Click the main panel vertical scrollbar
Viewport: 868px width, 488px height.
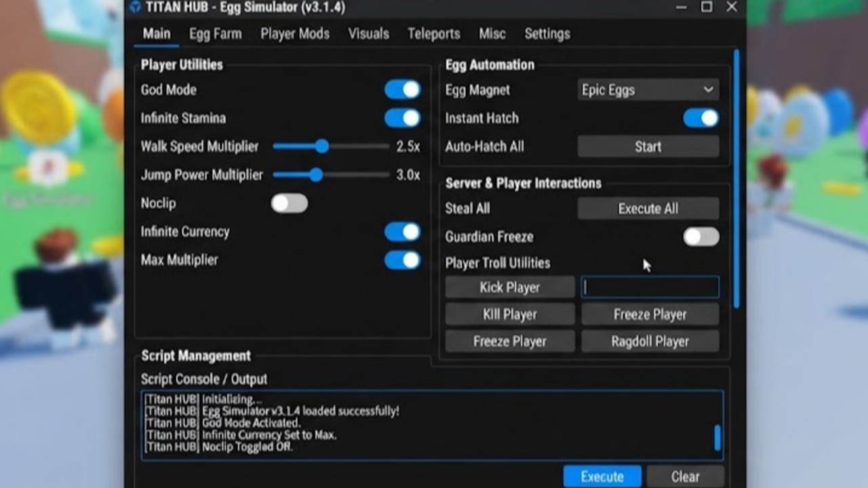pos(737,180)
